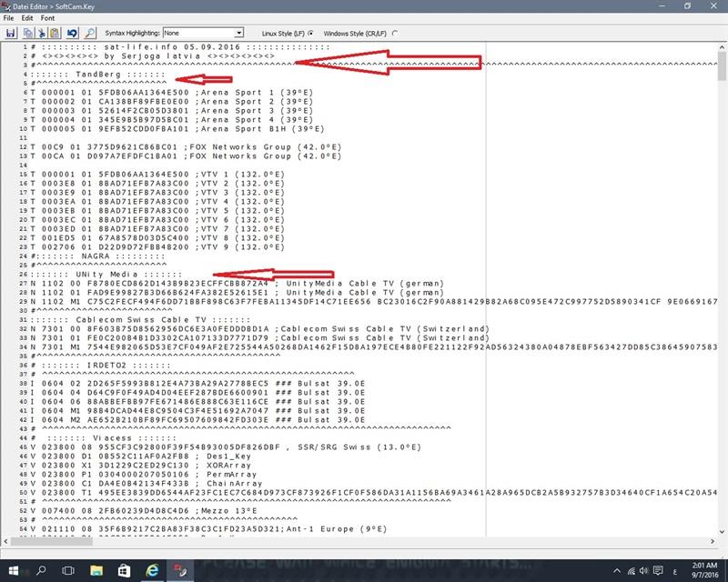Click the horizontal scrollbar right arrow
The width and height of the screenshot is (728, 582).
(713, 541)
